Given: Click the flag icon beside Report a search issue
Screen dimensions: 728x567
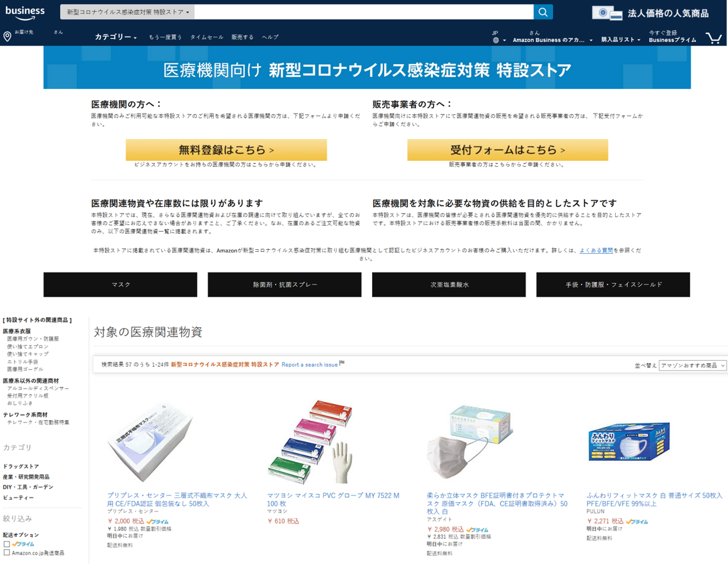Looking at the screenshot, I should [x=342, y=364].
